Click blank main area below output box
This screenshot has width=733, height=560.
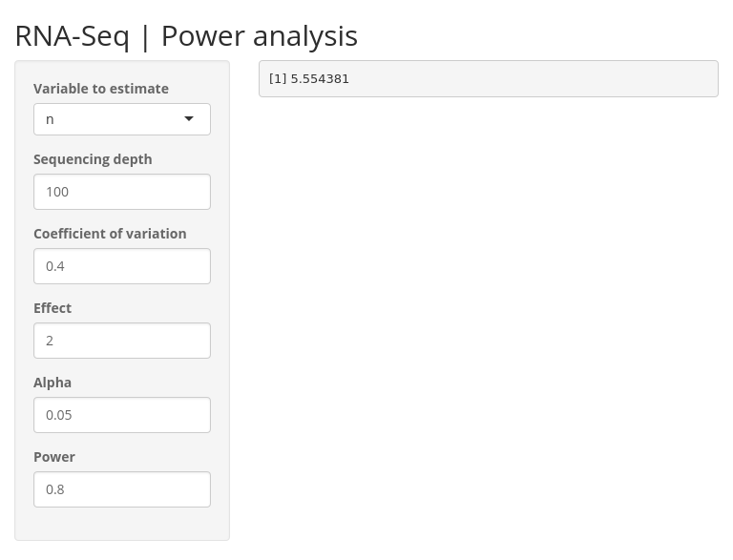[x=489, y=303]
